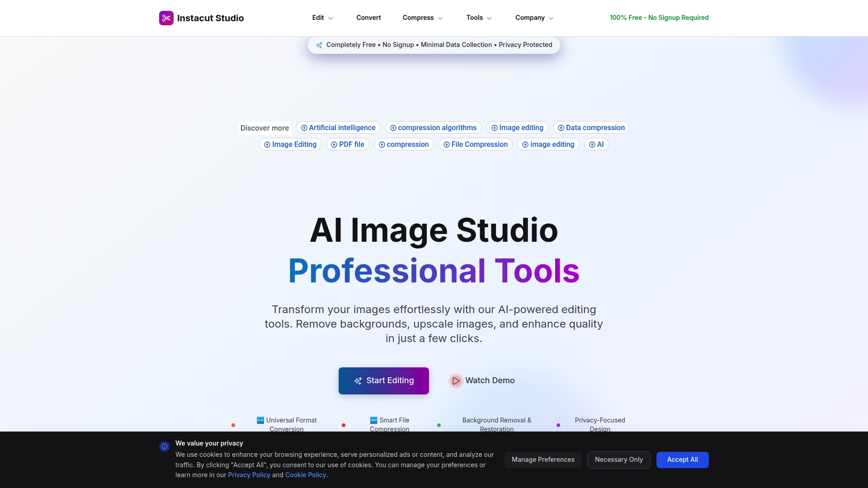The height and width of the screenshot is (488, 868).
Task: Expand the Edit navigation dropdown
Action: click(330, 18)
